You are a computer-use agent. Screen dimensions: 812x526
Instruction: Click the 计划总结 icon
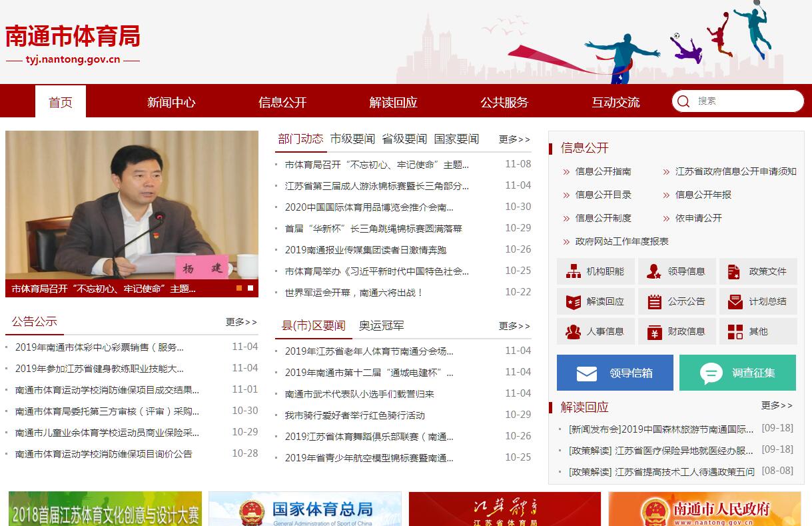coord(735,301)
